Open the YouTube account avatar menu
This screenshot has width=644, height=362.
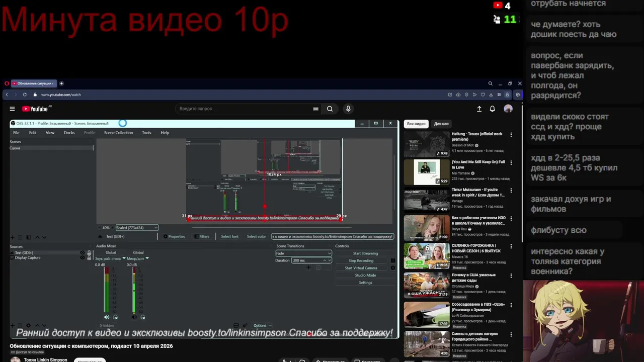click(x=508, y=109)
